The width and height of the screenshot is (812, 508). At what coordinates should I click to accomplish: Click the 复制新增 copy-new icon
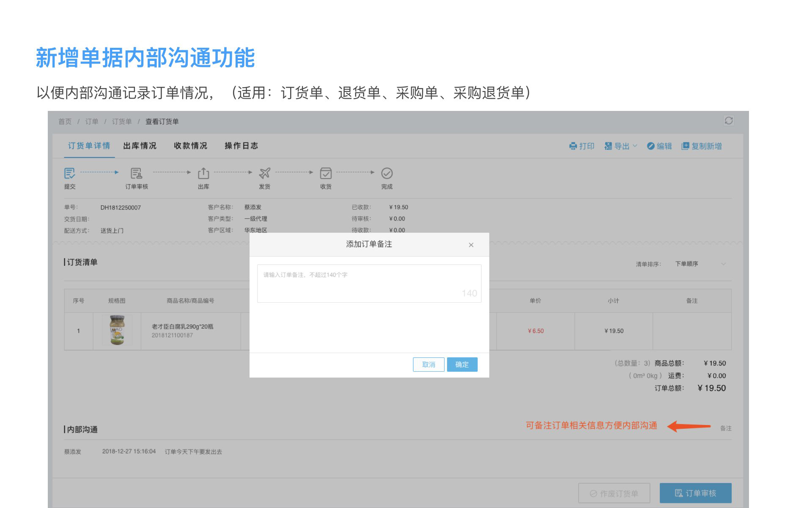click(685, 146)
